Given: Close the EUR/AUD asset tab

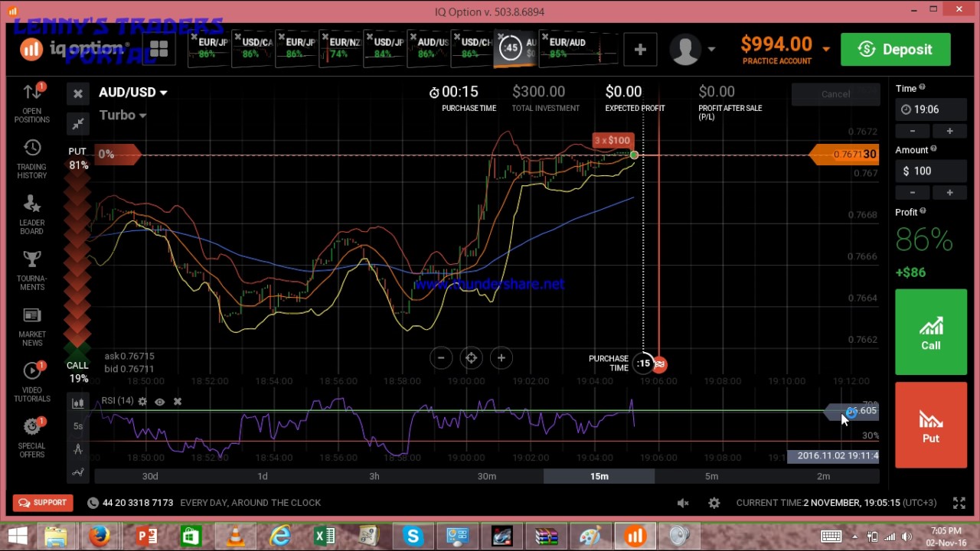Looking at the screenshot, I should click(545, 36).
